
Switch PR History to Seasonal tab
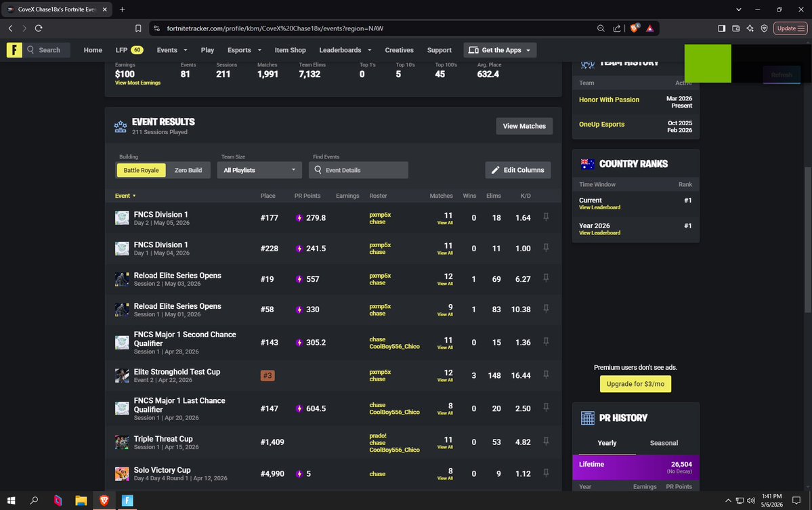[x=664, y=443]
